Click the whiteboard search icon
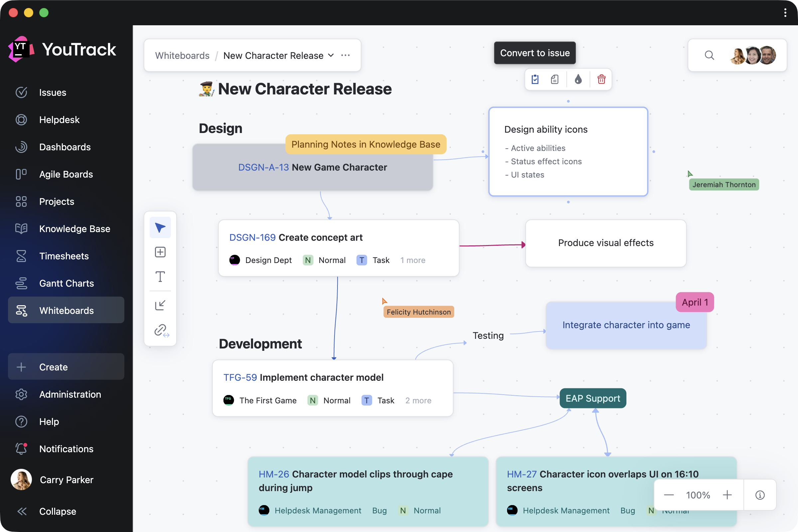Screen dimensions: 798x532 709,55
